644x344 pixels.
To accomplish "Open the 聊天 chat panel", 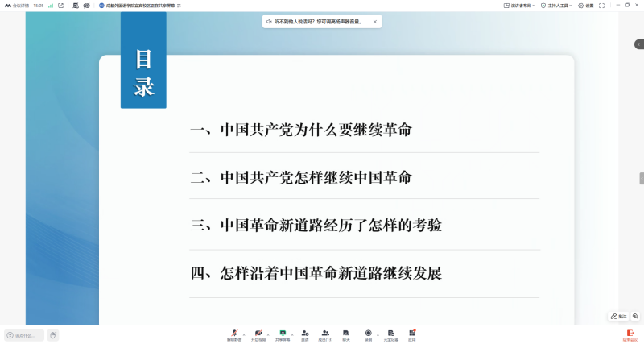I will (346, 333).
